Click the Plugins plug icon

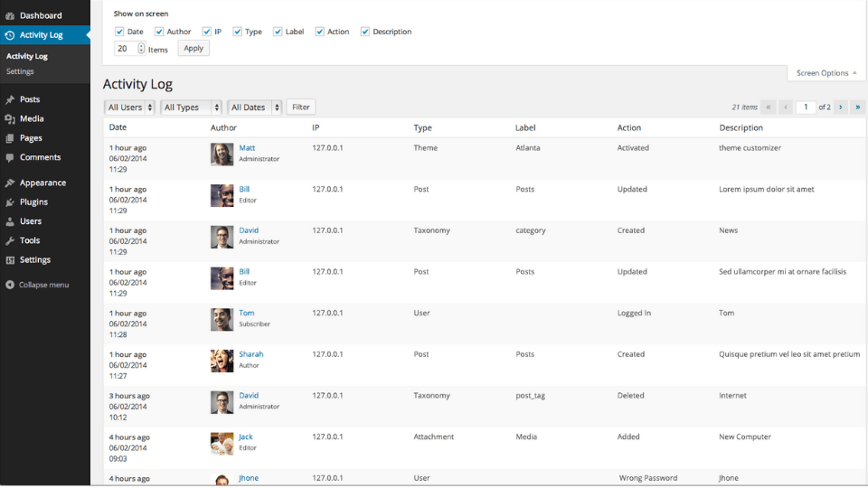click(10, 202)
